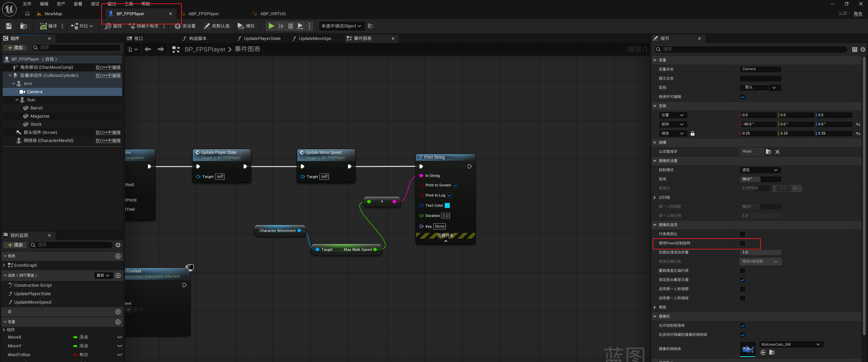Add a new function with plus icon
Screen dimensions: 868x362
pos(118,276)
